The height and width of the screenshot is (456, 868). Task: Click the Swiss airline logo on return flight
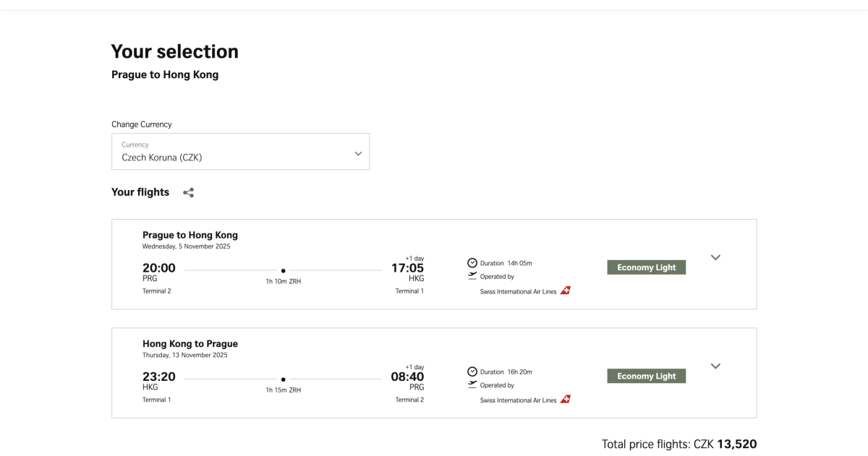point(565,400)
